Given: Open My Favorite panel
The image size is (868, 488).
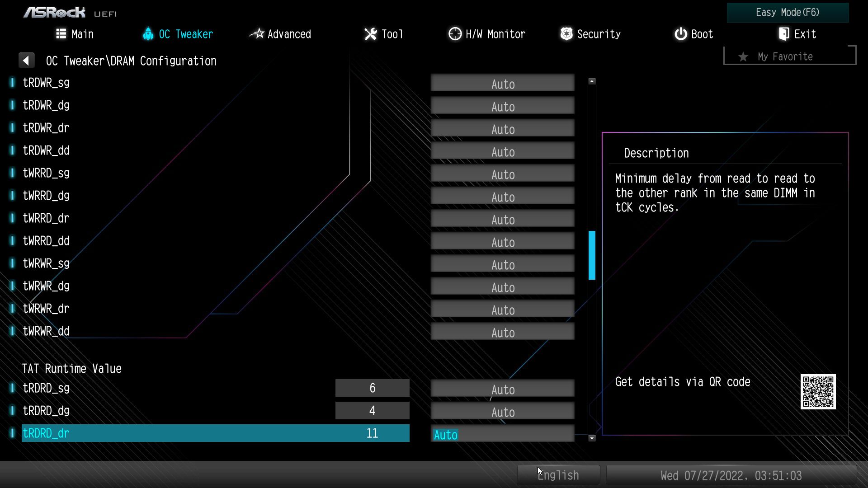Looking at the screenshot, I should pyautogui.click(x=789, y=56).
